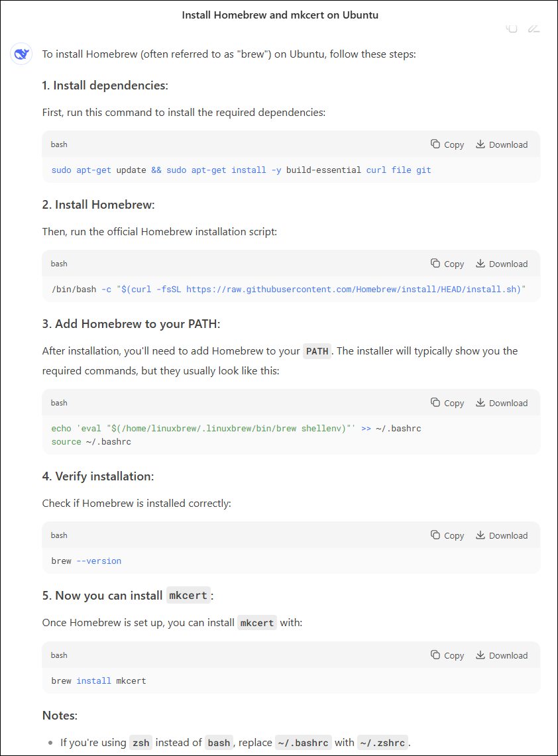Copy the brew install mkcert command
Image resolution: width=558 pixels, height=756 pixels.
[x=447, y=655]
